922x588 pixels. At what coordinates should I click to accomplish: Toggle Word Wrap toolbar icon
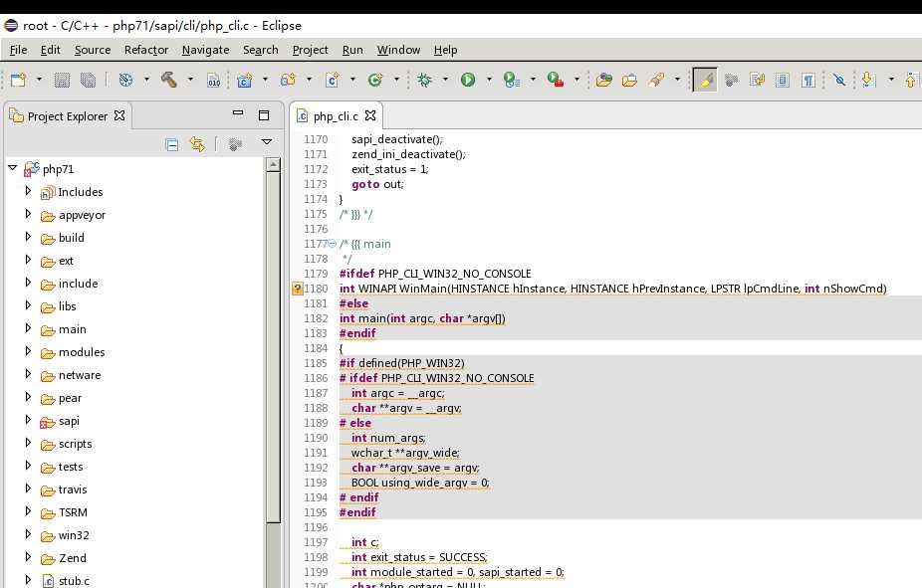click(x=757, y=80)
